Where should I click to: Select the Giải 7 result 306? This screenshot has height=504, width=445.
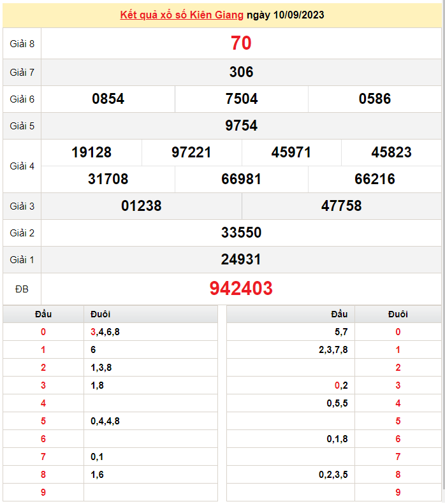pyautogui.click(x=241, y=72)
